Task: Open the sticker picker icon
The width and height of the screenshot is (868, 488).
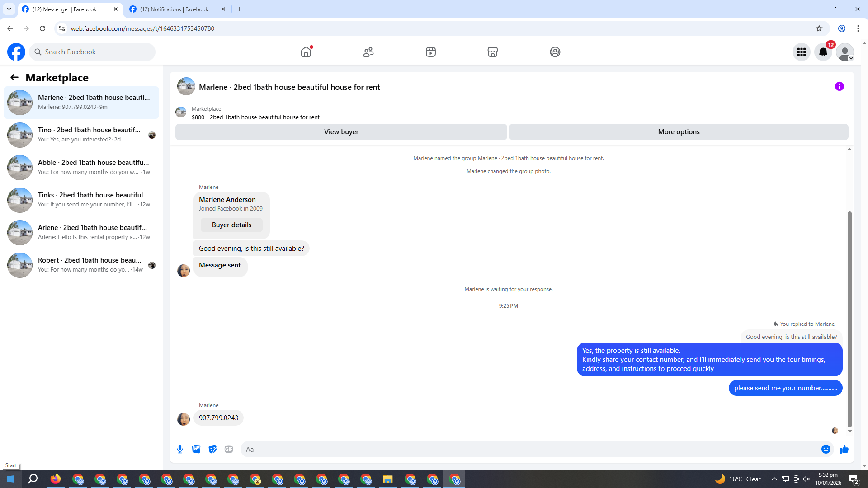Action: coord(212,449)
